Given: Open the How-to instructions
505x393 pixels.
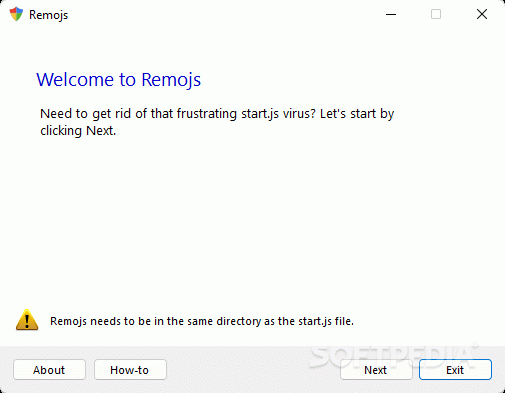Looking at the screenshot, I should tap(130, 370).
